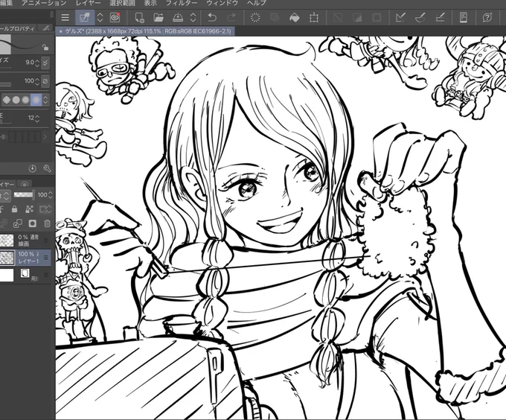Save the file with tray icon
Viewport: 506px width, 420px height.
(178, 17)
